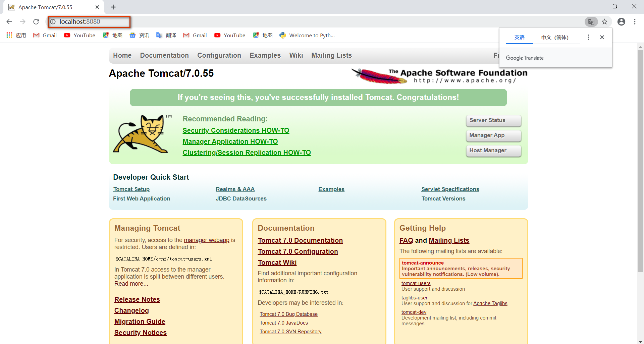The height and width of the screenshot is (344, 644).
Task: Open translate popup options menu
Action: pos(588,37)
